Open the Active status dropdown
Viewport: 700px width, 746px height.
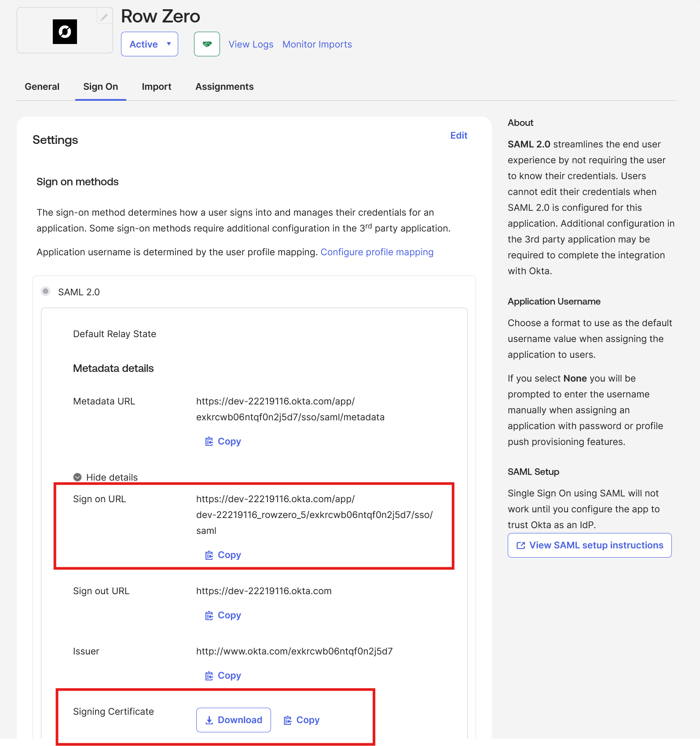click(150, 44)
